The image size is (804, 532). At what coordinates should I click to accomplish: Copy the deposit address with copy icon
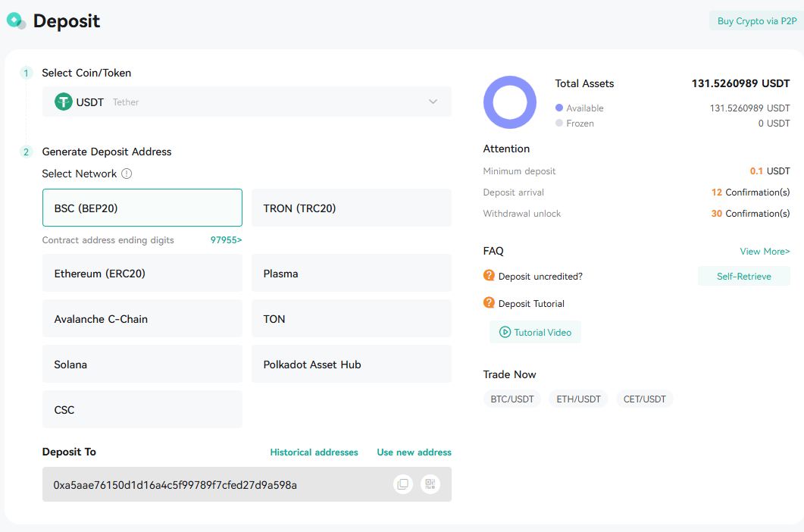point(403,483)
